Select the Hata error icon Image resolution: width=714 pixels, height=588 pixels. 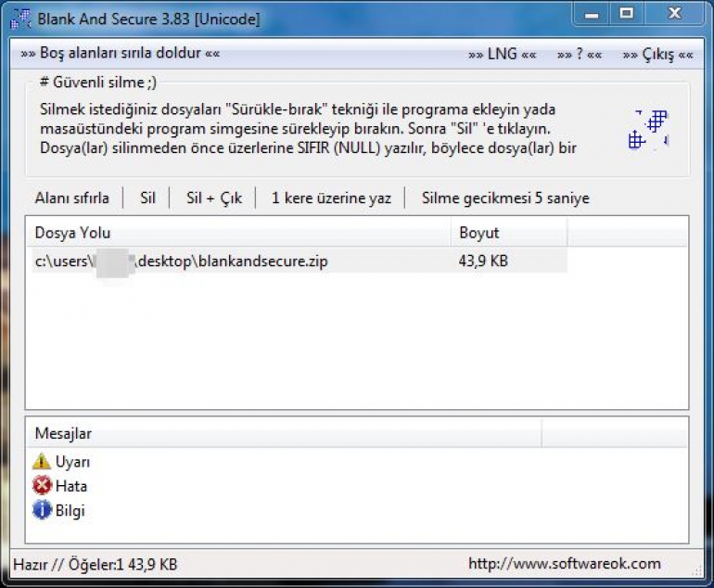click(x=42, y=486)
